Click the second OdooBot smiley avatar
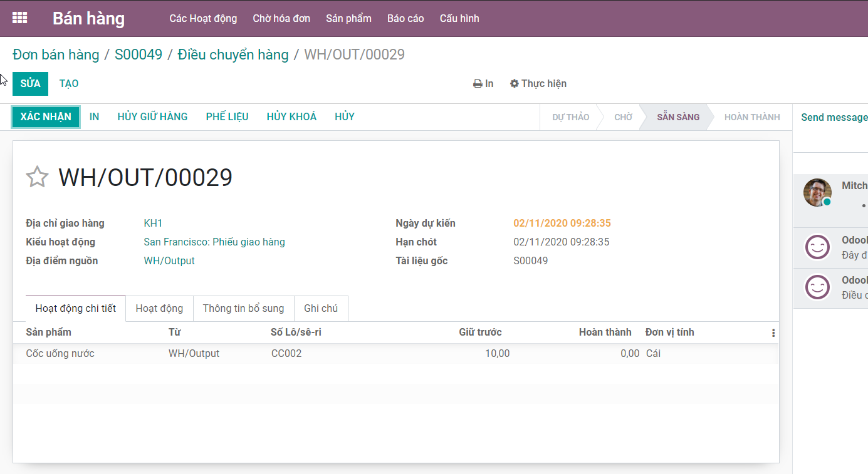Viewport: 868px width, 474px height. click(817, 287)
